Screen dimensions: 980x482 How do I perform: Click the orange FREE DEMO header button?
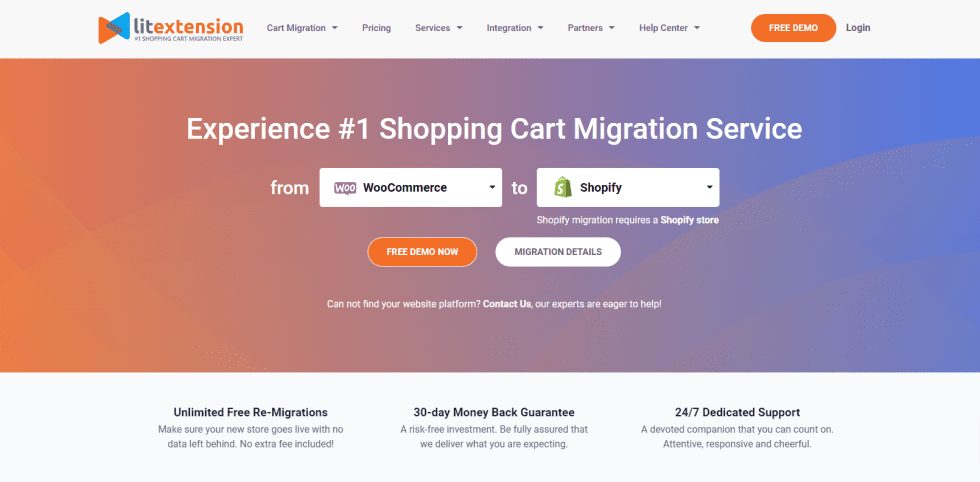pos(793,28)
